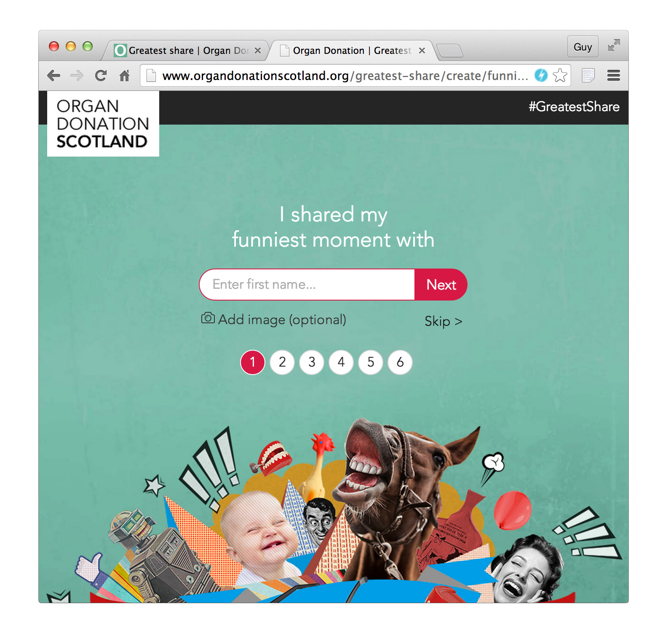Toggle fullscreen with the expand arrows
668x644 pixels.
(x=614, y=45)
